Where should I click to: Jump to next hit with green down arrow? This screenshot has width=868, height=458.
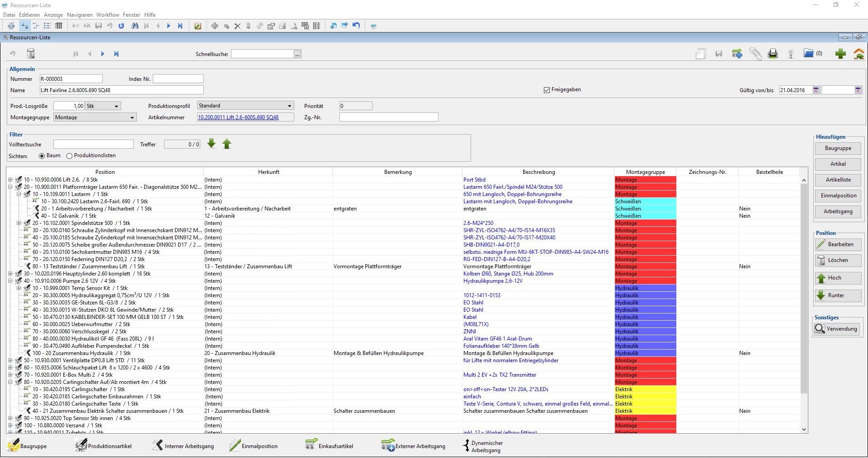click(211, 144)
